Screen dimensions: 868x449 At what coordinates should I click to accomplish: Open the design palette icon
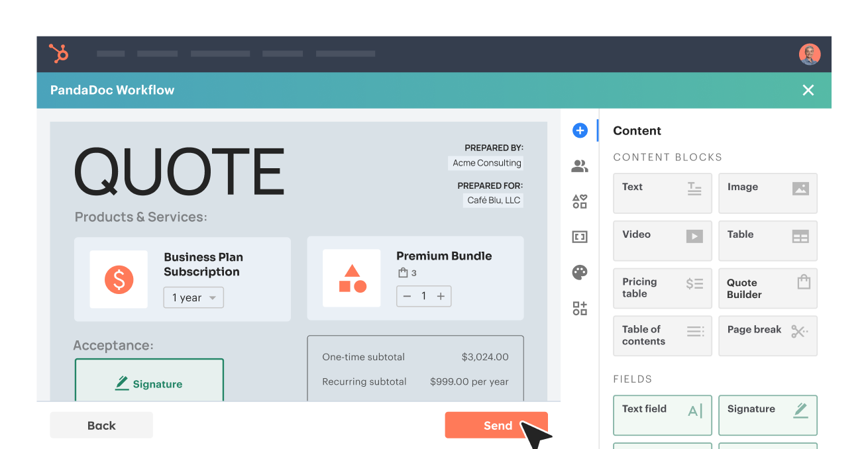580,272
